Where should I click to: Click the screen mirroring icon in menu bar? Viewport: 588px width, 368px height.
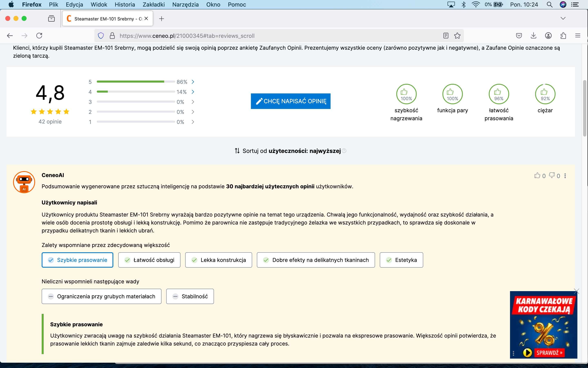451,4
